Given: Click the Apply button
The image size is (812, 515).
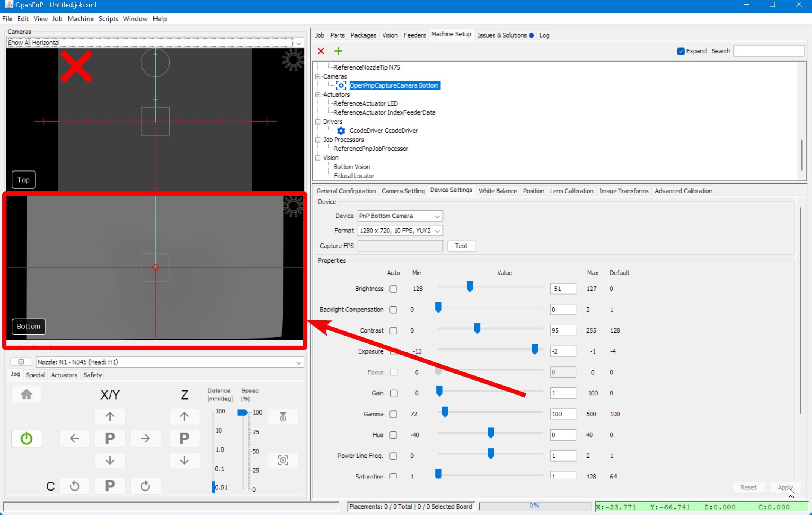Looking at the screenshot, I should point(785,488).
